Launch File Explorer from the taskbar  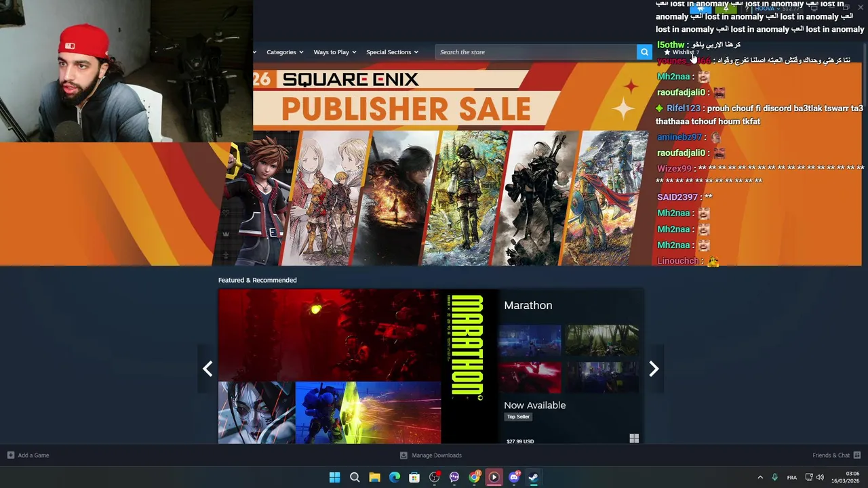(x=374, y=477)
